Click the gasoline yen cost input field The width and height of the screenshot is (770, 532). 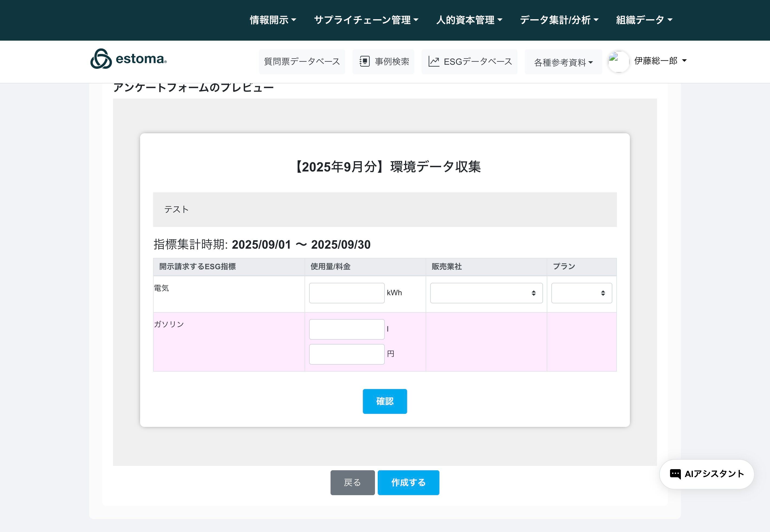click(x=347, y=354)
